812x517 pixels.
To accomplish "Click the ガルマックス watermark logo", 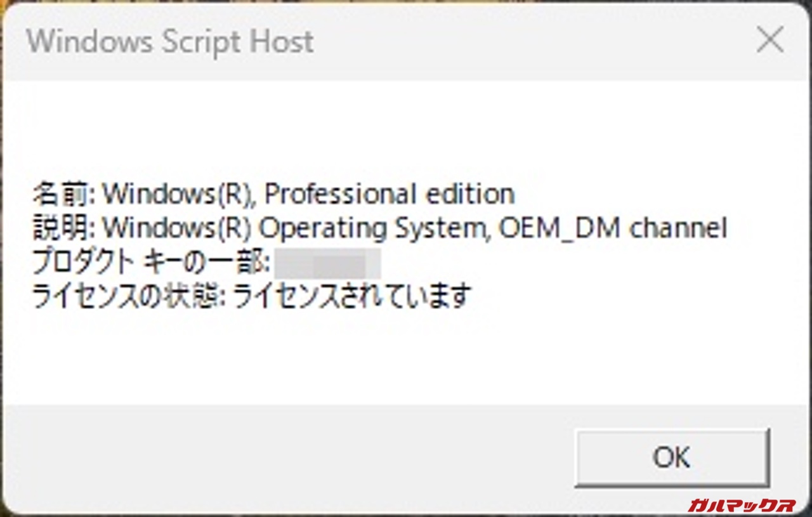I will coord(741,505).
